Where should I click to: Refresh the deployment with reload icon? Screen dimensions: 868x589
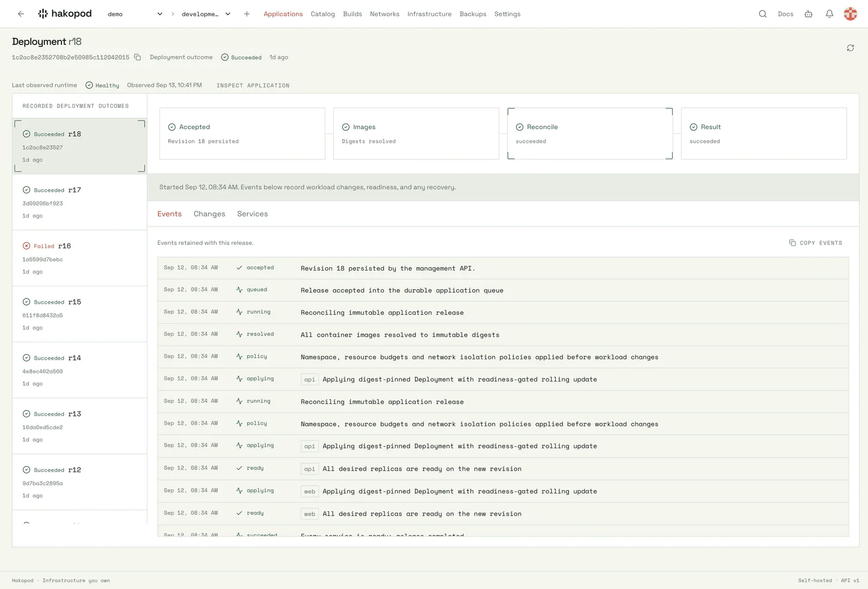(851, 48)
